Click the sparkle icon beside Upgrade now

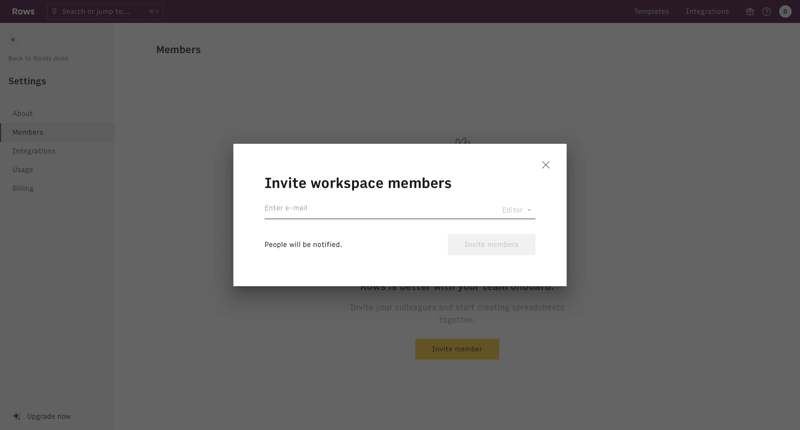click(16, 416)
